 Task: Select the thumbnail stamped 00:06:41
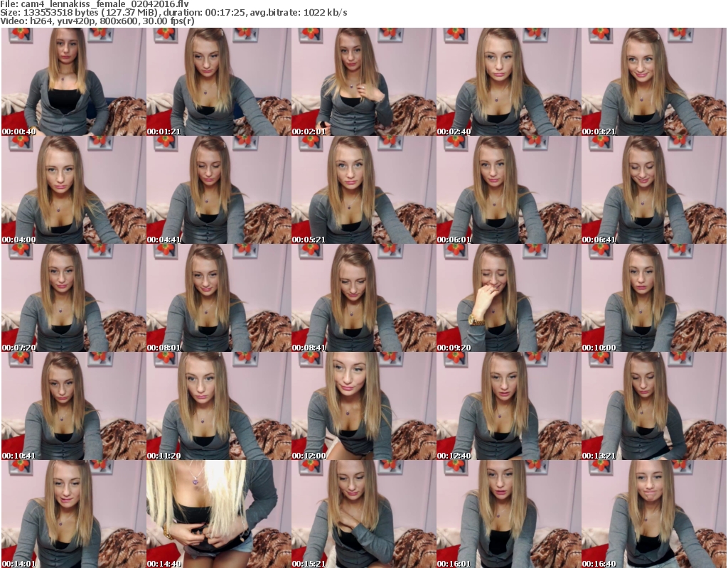[654, 190]
